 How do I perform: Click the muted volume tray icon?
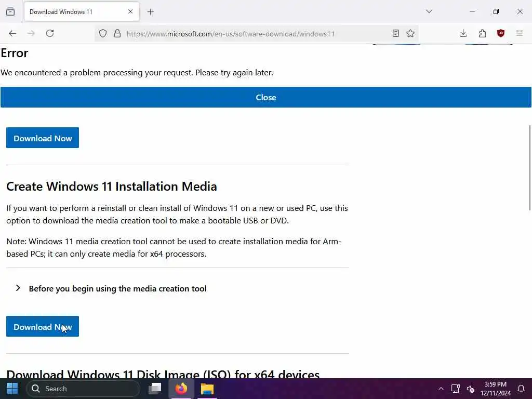point(470,389)
